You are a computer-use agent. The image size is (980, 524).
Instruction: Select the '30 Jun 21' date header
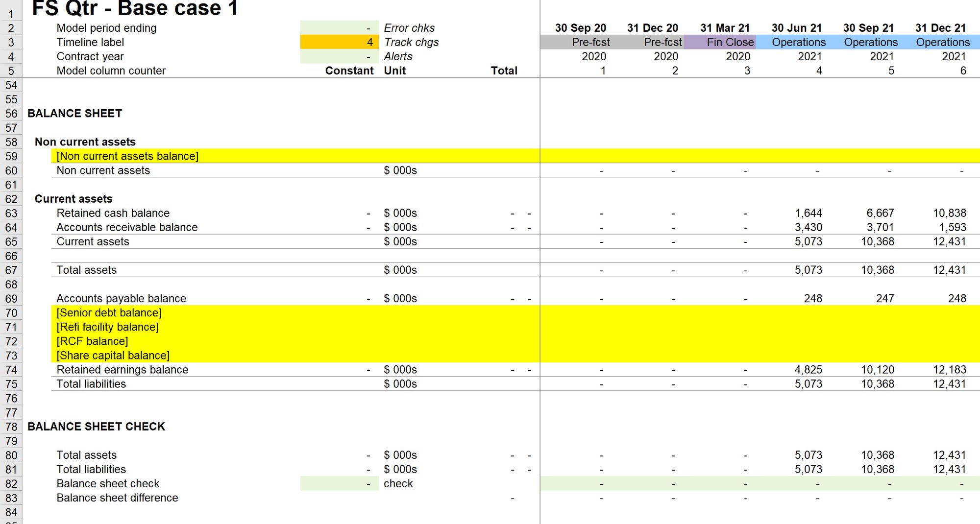(797, 28)
